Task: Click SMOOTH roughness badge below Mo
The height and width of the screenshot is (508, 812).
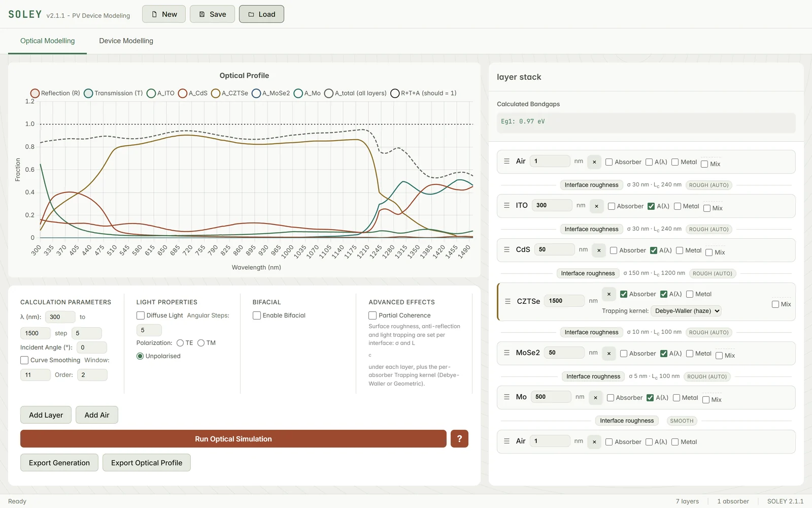Action: 682,421
